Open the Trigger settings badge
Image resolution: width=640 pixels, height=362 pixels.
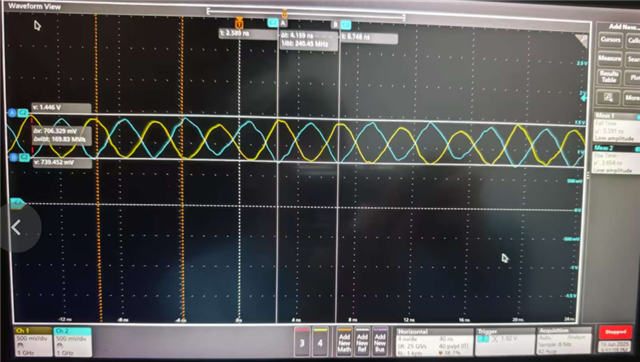[x=505, y=342]
